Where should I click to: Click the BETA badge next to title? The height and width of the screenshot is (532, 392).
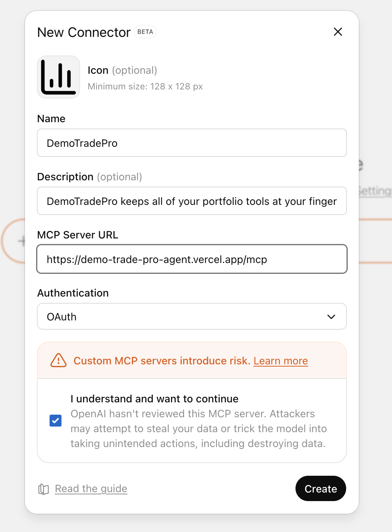145,32
